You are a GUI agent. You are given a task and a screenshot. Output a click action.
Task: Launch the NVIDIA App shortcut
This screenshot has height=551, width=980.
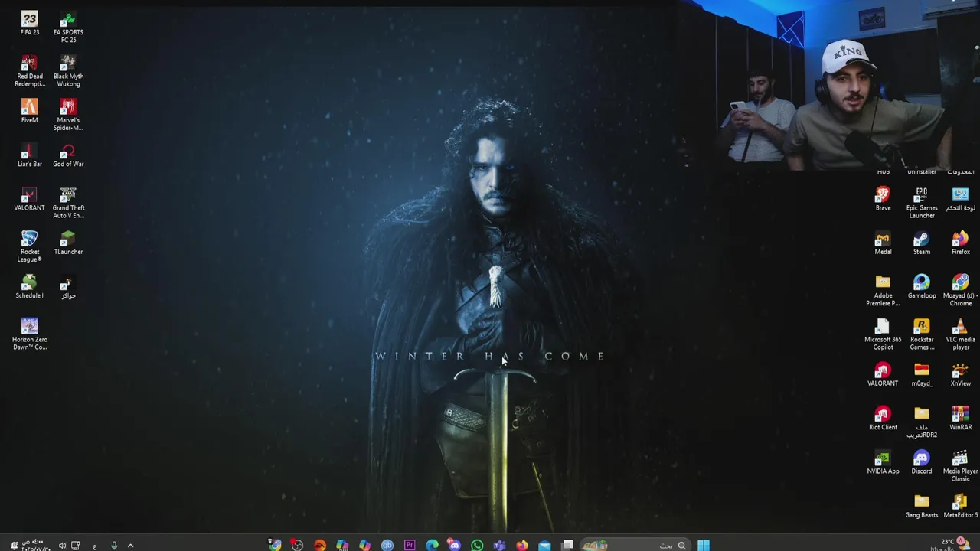[883, 463]
